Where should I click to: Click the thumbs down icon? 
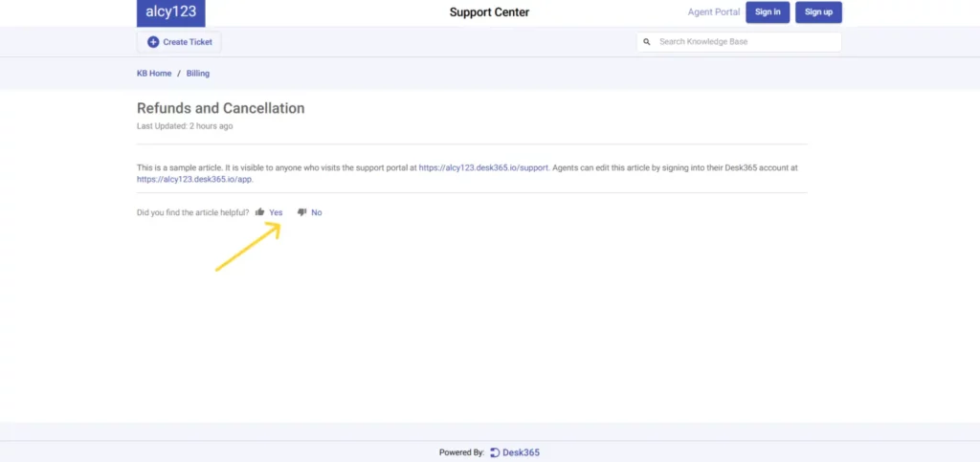[301, 212]
